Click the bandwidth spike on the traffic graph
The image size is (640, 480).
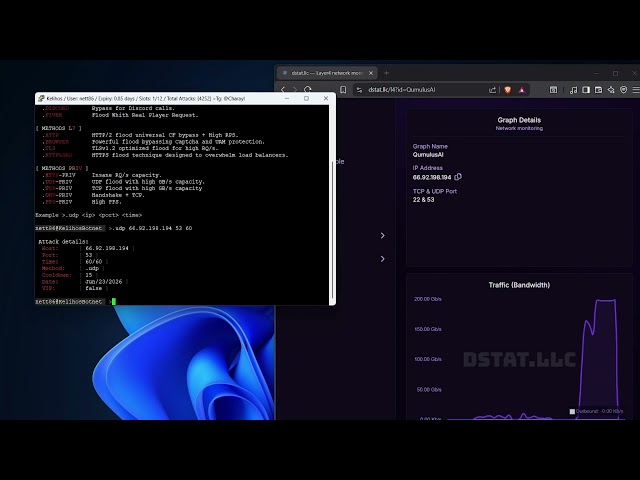pos(599,359)
